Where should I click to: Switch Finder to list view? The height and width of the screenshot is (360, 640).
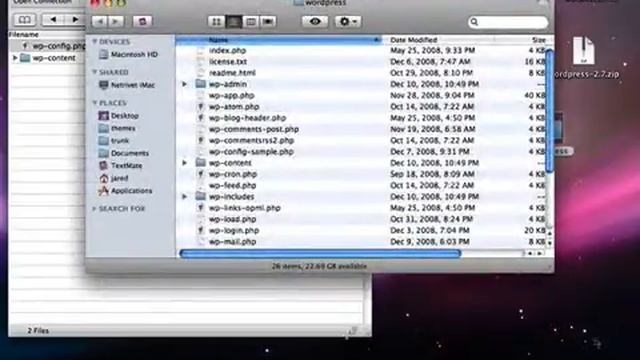tap(233, 22)
